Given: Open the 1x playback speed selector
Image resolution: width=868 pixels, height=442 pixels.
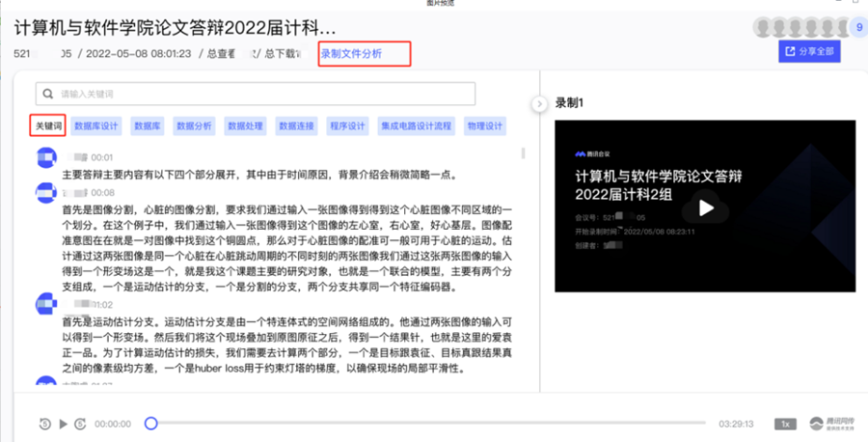Looking at the screenshot, I should coord(786,424).
